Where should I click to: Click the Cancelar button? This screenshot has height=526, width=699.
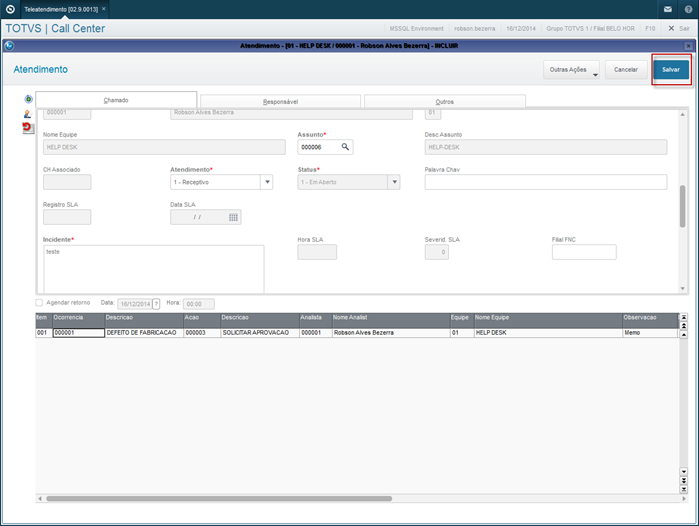[626, 70]
